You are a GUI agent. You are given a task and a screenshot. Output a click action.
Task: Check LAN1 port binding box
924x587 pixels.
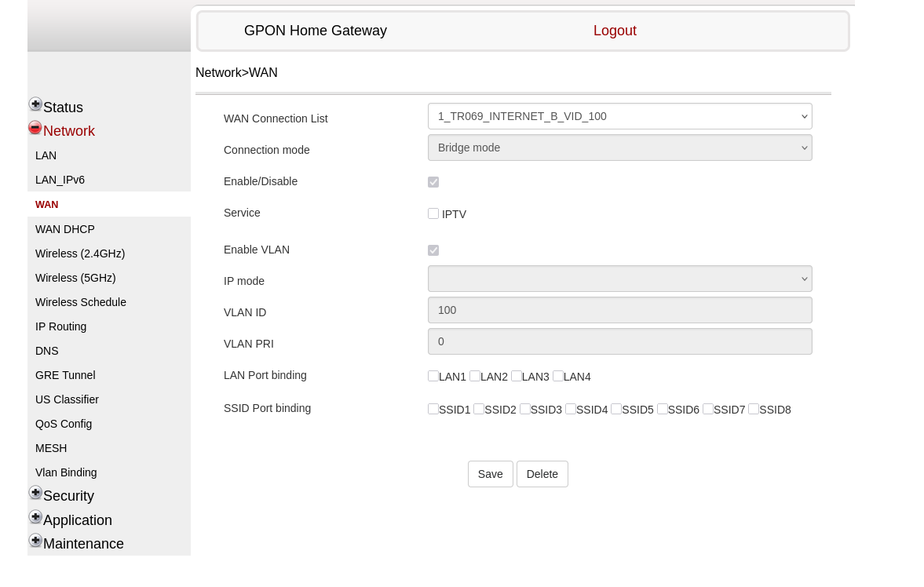pos(433,376)
